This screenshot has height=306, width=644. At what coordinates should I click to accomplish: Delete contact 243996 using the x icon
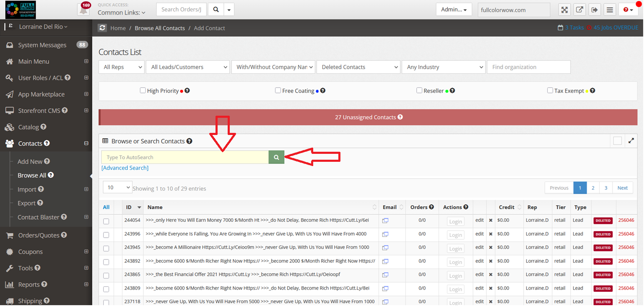tap(491, 234)
